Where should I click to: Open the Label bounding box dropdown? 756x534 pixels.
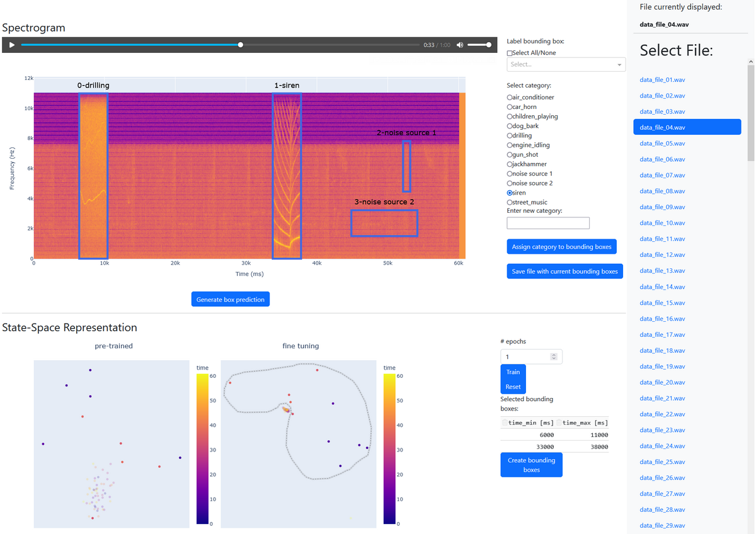566,64
